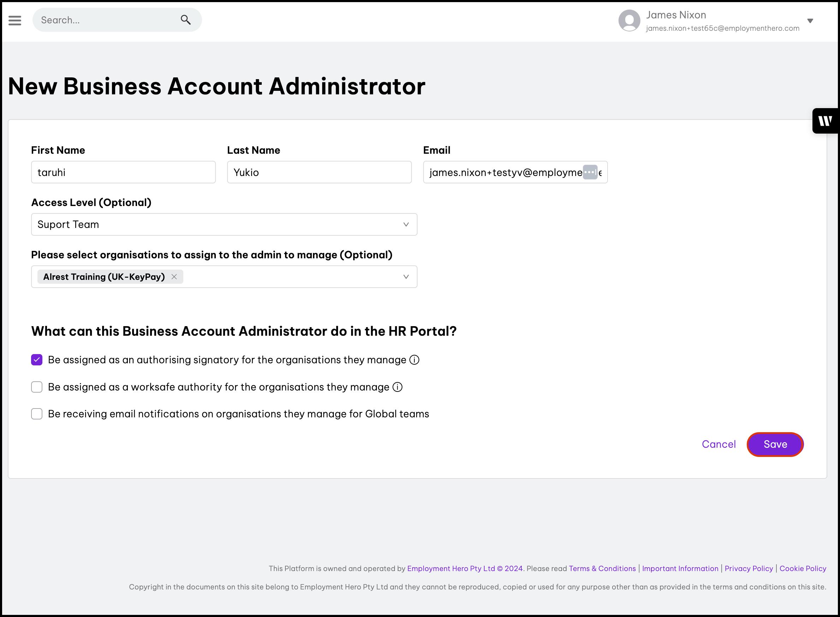The height and width of the screenshot is (617, 840).
Task: Uncheck the authorising signatory checkbox
Action: pos(37,360)
